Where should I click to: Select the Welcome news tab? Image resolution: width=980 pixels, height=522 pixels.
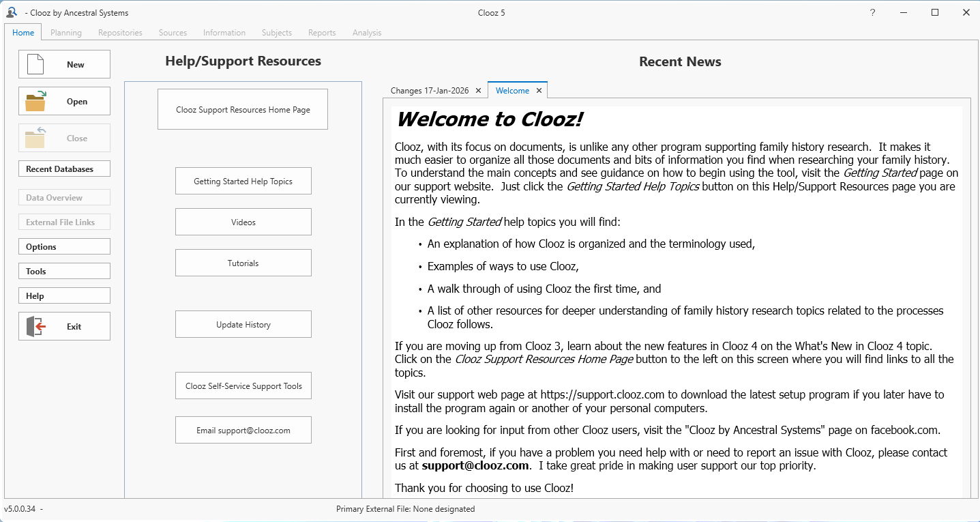pos(512,91)
